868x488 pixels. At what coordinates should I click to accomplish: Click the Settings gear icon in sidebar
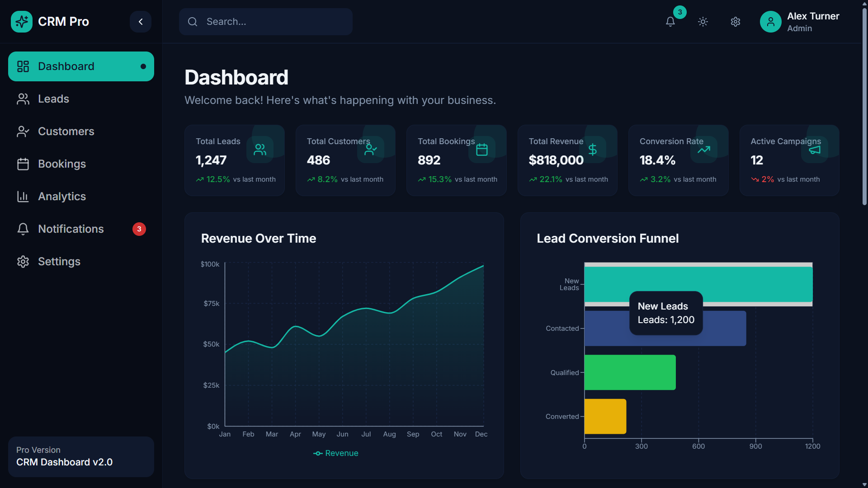click(23, 262)
